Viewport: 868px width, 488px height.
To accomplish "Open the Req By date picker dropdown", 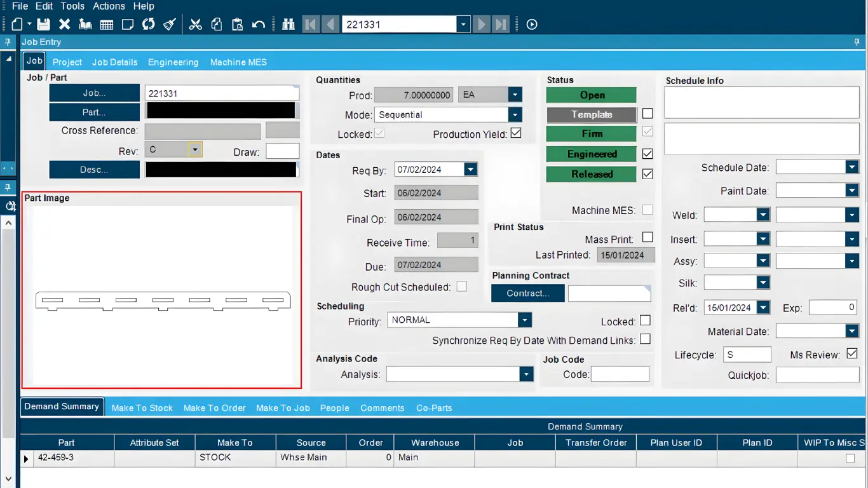I will point(470,170).
